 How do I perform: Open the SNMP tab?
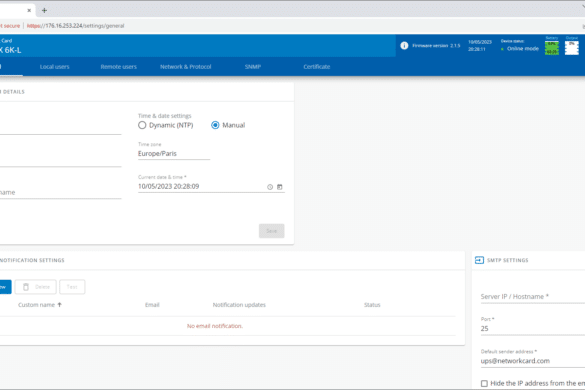click(253, 66)
